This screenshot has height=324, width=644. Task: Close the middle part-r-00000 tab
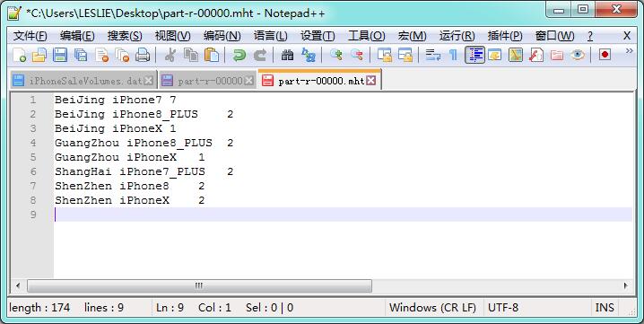coord(248,81)
